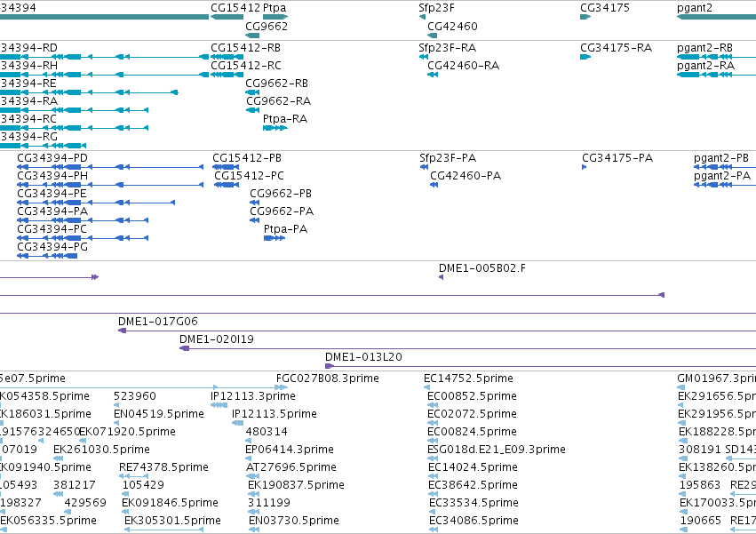The height and width of the screenshot is (534, 756).
Task: Click EST EC33534.5prime
Action: pos(474,503)
